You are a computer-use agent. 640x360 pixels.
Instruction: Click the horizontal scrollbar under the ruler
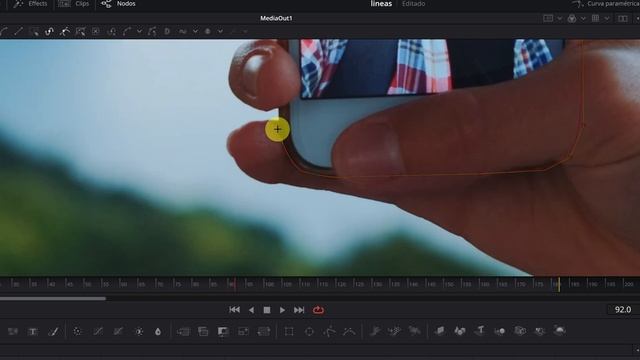[53, 298]
